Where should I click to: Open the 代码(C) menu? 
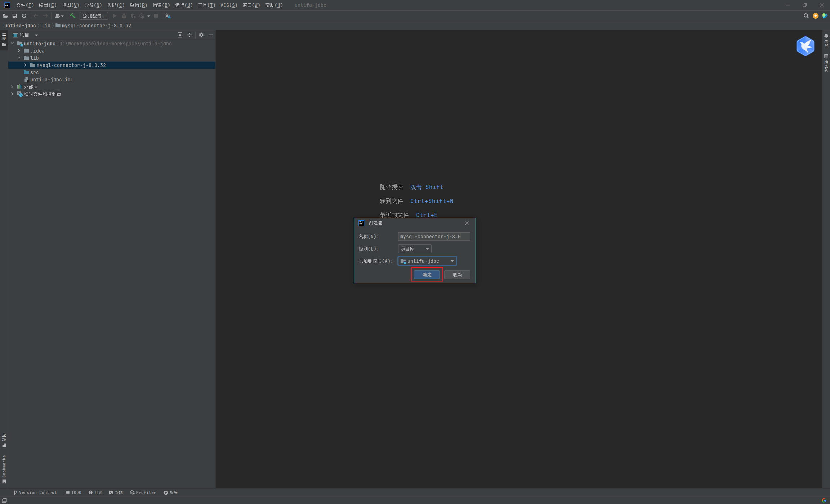tap(116, 5)
